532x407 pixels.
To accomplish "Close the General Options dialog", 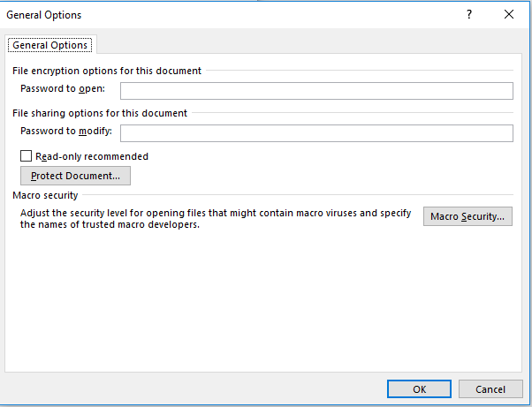I will 509,15.
